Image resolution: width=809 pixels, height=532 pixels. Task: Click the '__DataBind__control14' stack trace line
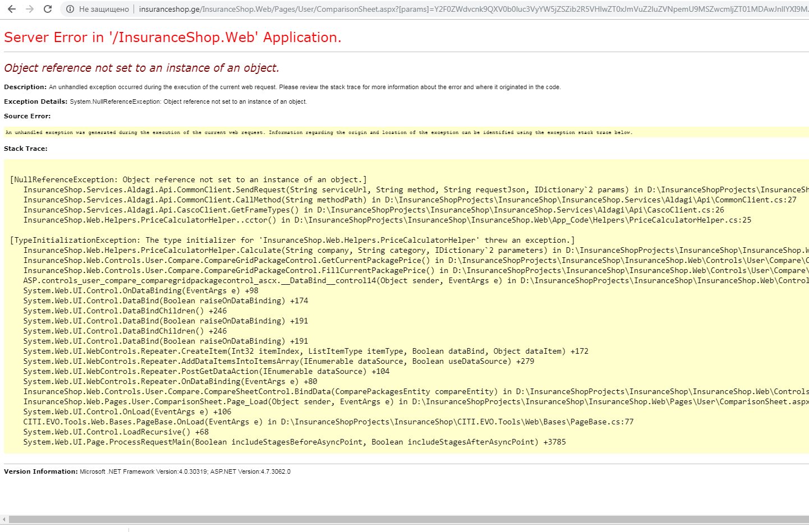416,281
